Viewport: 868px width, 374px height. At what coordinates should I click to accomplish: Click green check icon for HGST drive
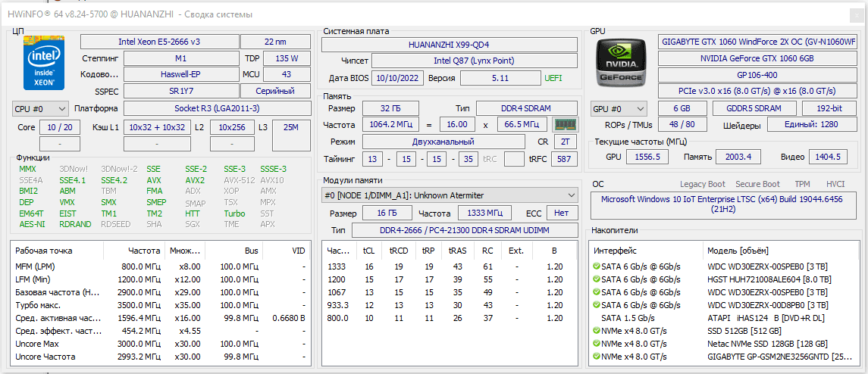click(x=596, y=279)
